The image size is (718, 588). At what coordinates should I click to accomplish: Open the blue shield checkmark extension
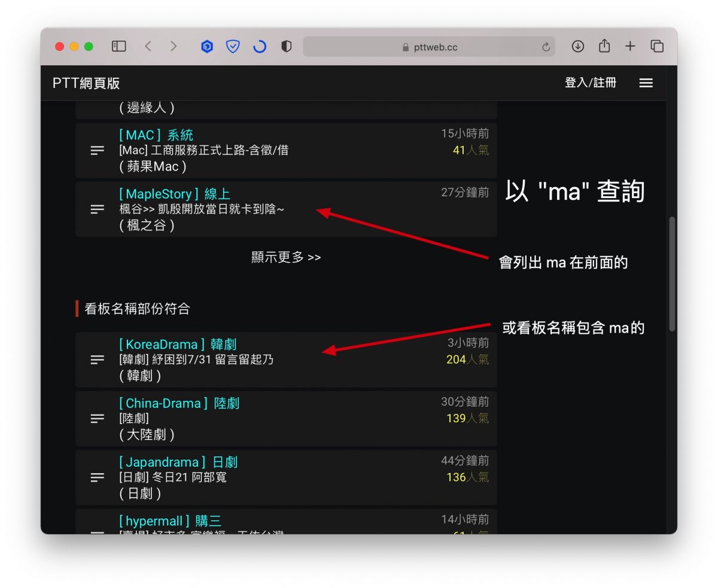click(x=233, y=46)
